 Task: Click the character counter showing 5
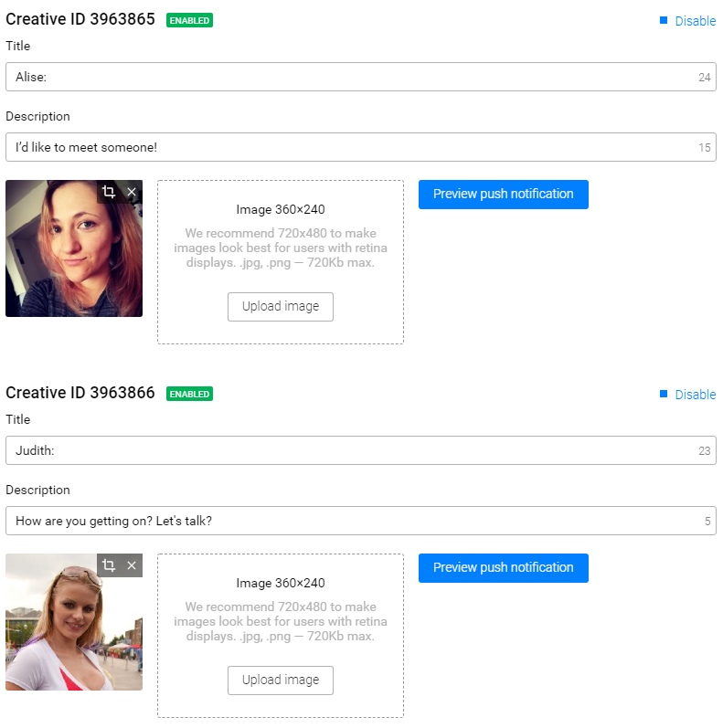pos(707,521)
